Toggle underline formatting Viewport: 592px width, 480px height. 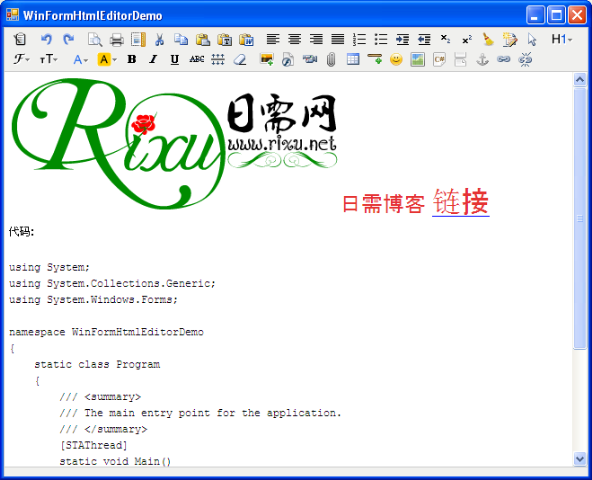174,60
